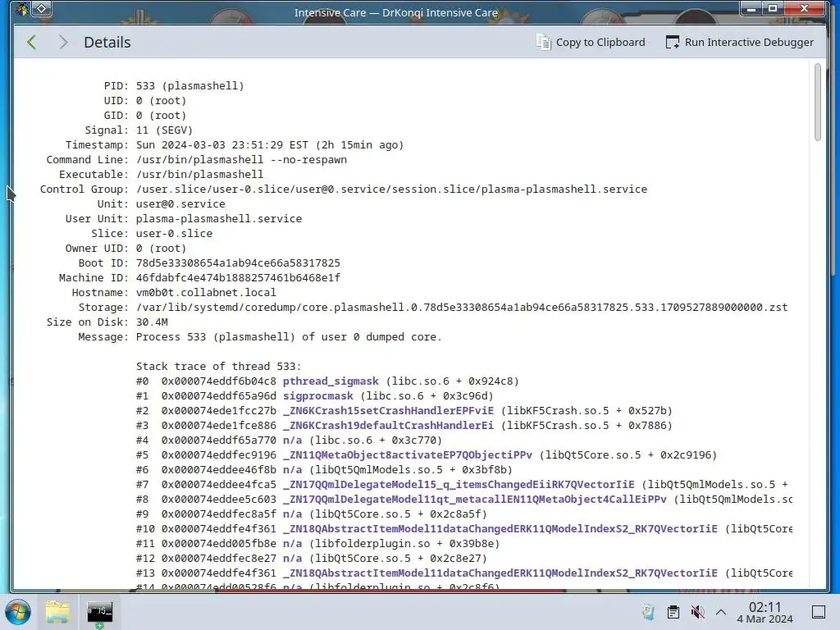Click Machine ID '46fdabfc4e474b1888257461b6468e1f'
Screen dimensions: 840x630
(x=238, y=277)
